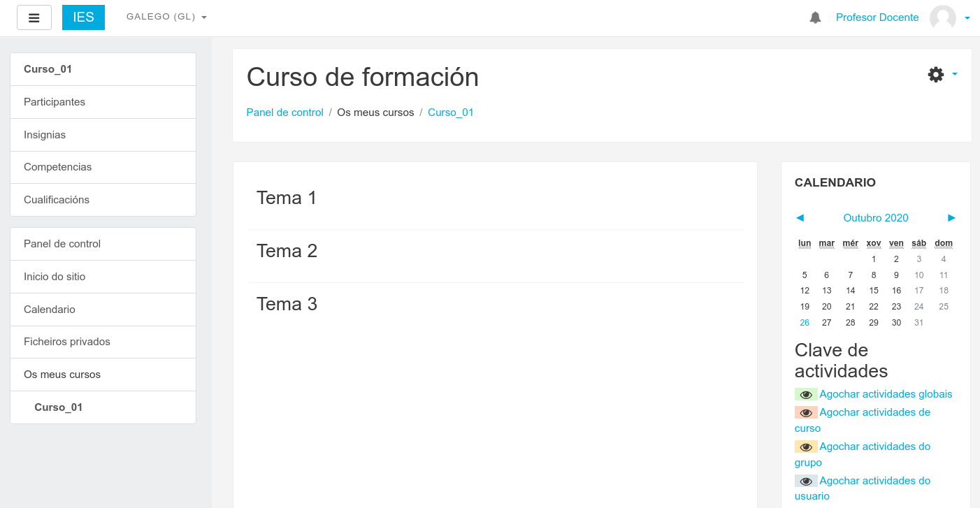Hide group activities eye icon
Screen dimensions: 980x508
pos(806,447)
